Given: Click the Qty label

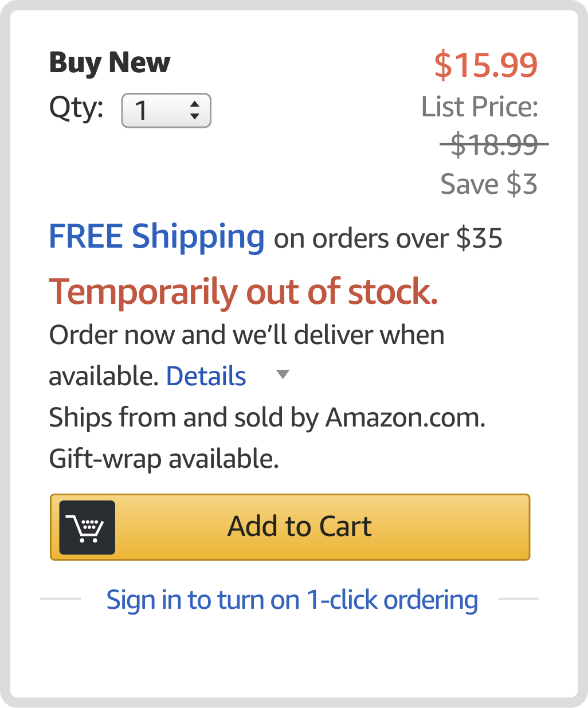Looking at the screenshot, I should (76, 109).
